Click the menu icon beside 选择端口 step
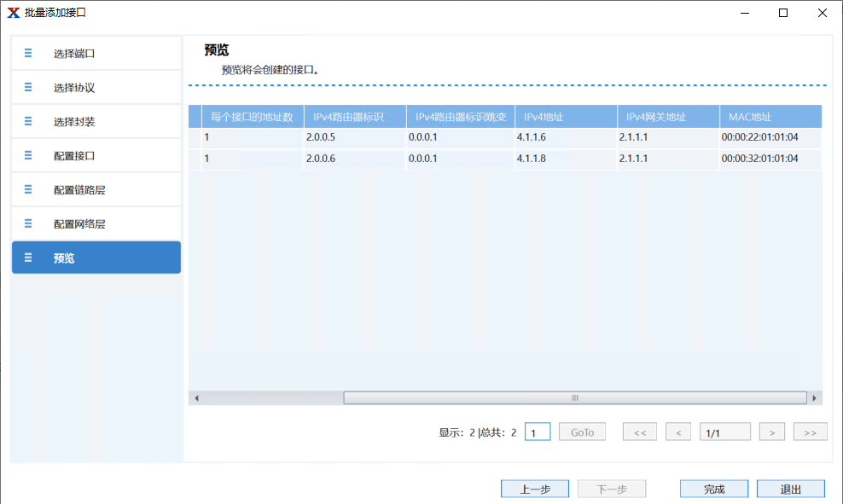Screen dimensions: 843x504 point(28,53)
